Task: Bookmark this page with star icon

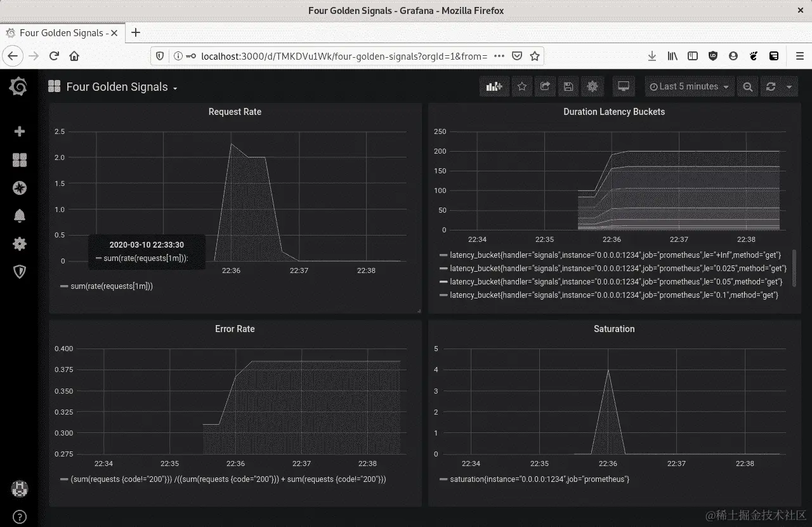Action: 535,56
